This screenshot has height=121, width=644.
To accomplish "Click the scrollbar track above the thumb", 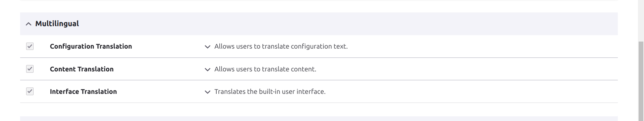I will (x=641, y=20).
